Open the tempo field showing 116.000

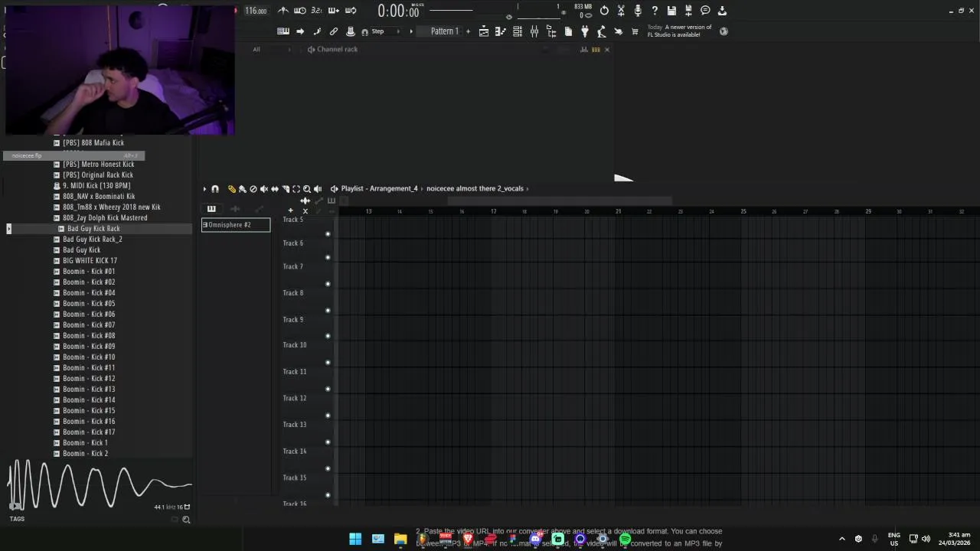click(x=256, y=11)
